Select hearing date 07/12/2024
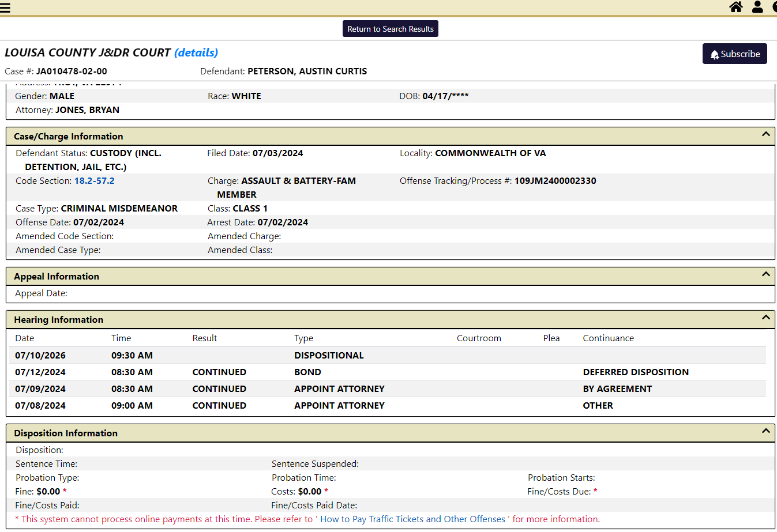 click(40, 372)
